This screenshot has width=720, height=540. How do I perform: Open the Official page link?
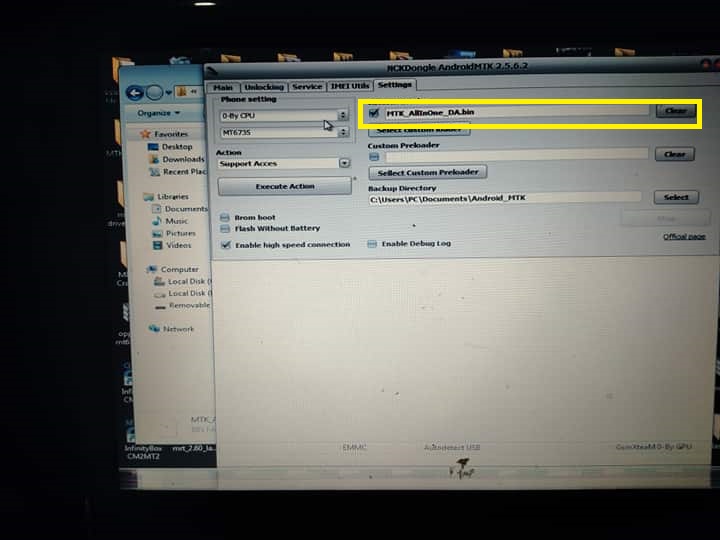(x=684, y=236)
